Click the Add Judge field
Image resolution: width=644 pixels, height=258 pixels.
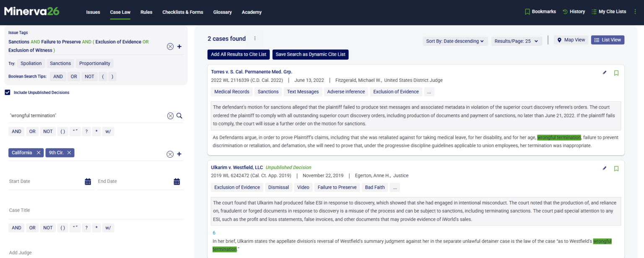96,253
